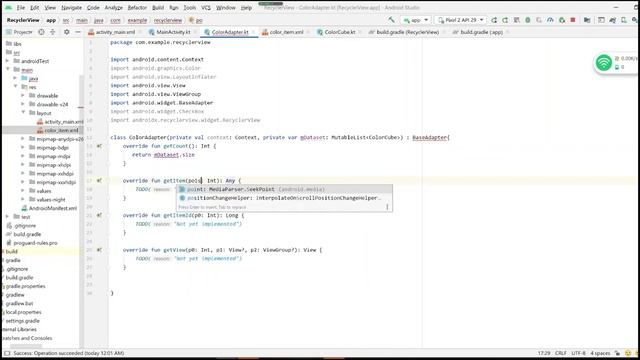The height and width of the screenshot is (360, 640).
Task: Click override gutter icon beside getView
Action: tap(99, 250)
